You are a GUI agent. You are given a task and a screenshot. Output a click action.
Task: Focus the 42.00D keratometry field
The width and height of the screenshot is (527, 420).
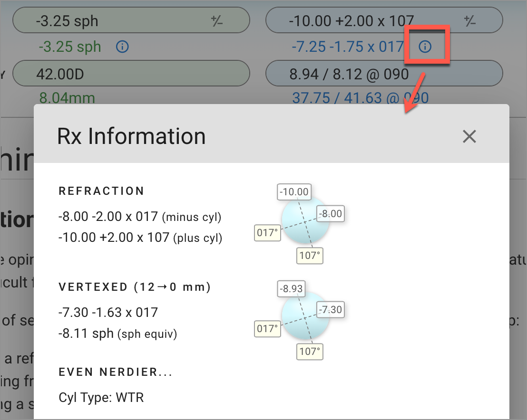(x=131, y=74)
